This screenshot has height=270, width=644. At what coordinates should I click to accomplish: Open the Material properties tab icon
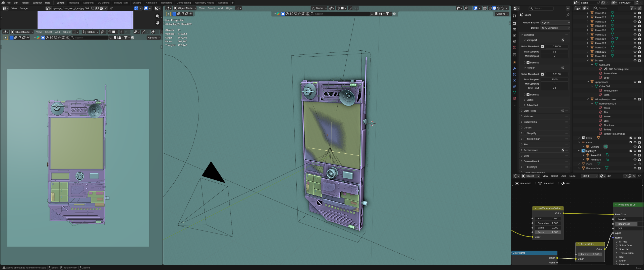coord(514,98)
